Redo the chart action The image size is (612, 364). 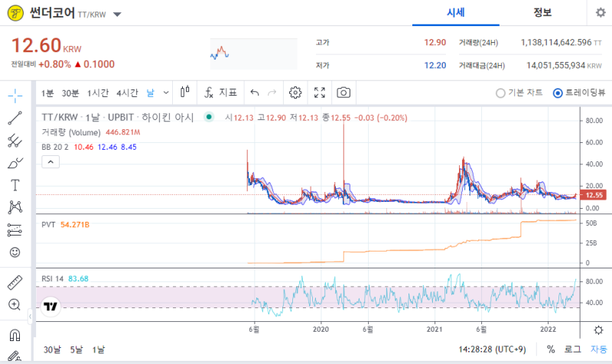272,93
